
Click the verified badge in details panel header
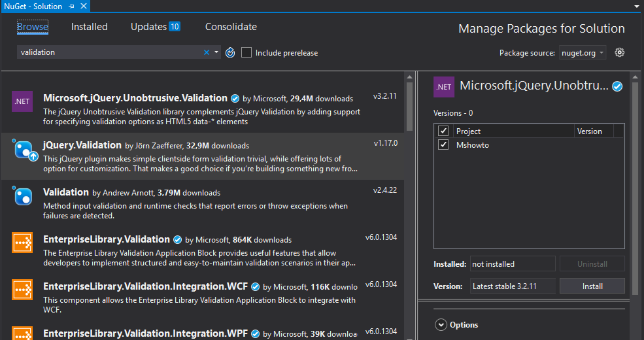pyautogui.click(x=617, y=86)
